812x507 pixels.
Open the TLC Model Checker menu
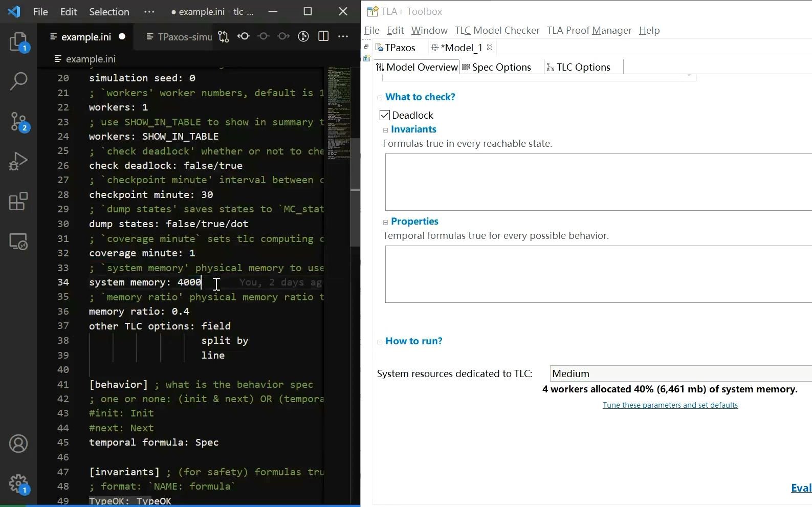(497, 30)
